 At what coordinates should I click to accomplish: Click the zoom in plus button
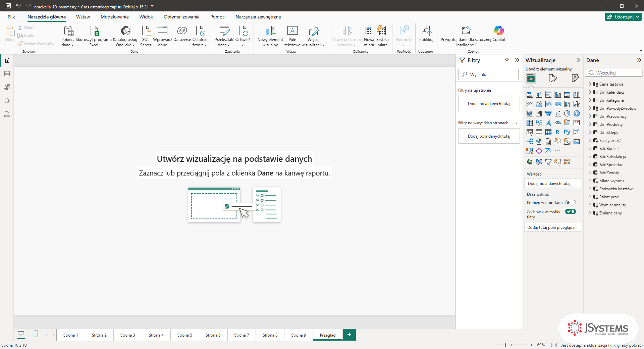click(531, 345)
